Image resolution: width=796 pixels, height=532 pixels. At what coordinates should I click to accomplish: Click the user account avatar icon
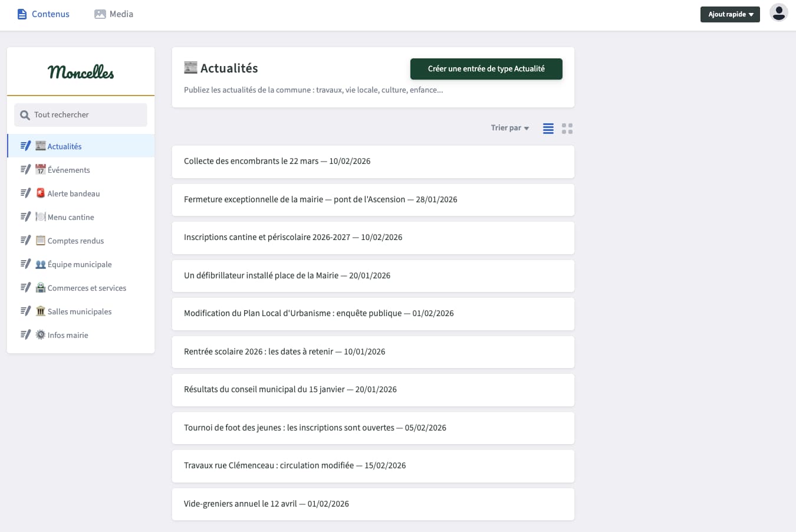pyautogui.click(x=778, y=13)
